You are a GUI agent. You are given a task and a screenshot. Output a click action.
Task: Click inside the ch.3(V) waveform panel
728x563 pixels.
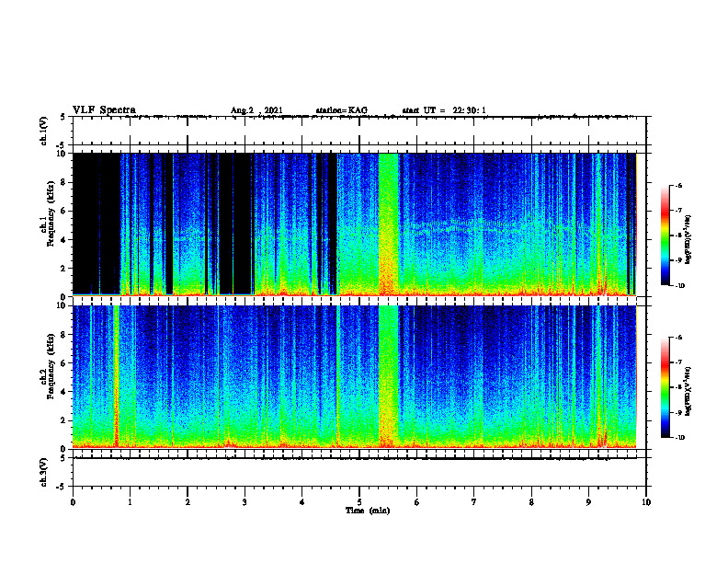click(x=359, y=472)
